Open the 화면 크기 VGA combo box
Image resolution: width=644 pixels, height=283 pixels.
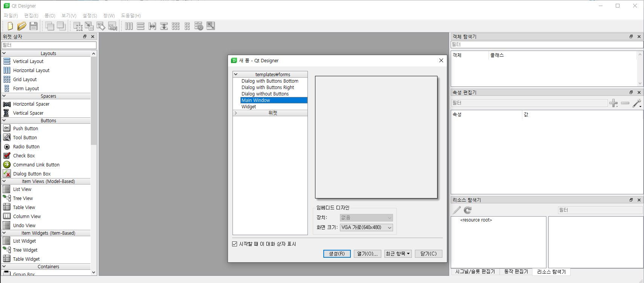[x=366, y=228]
